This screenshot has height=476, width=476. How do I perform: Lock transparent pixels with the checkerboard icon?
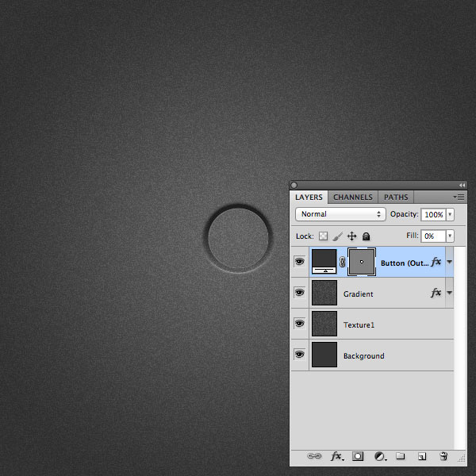323,236
